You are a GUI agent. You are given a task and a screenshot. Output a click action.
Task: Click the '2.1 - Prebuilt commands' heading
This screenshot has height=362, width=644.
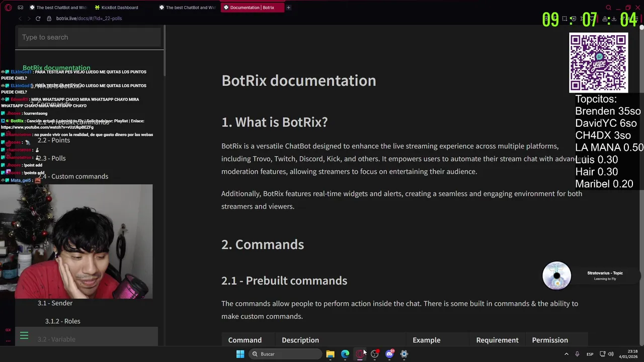[284, 281]
